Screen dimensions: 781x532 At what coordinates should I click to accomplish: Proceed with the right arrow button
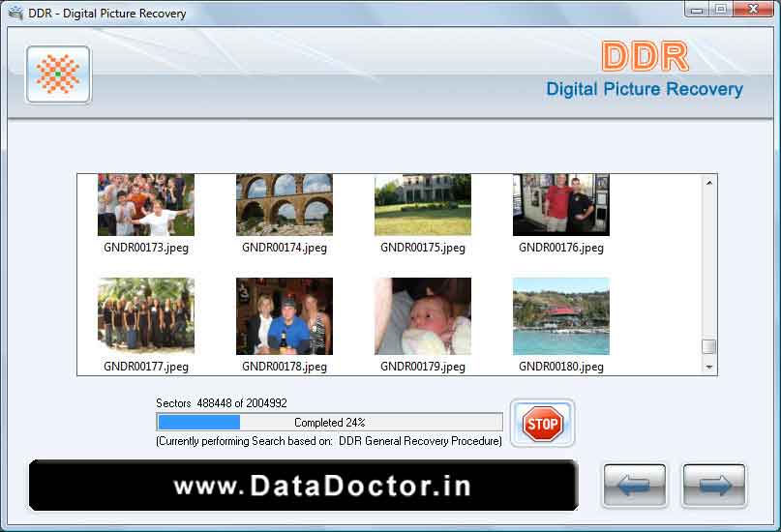pyautogui.click(x=714, y=486)
